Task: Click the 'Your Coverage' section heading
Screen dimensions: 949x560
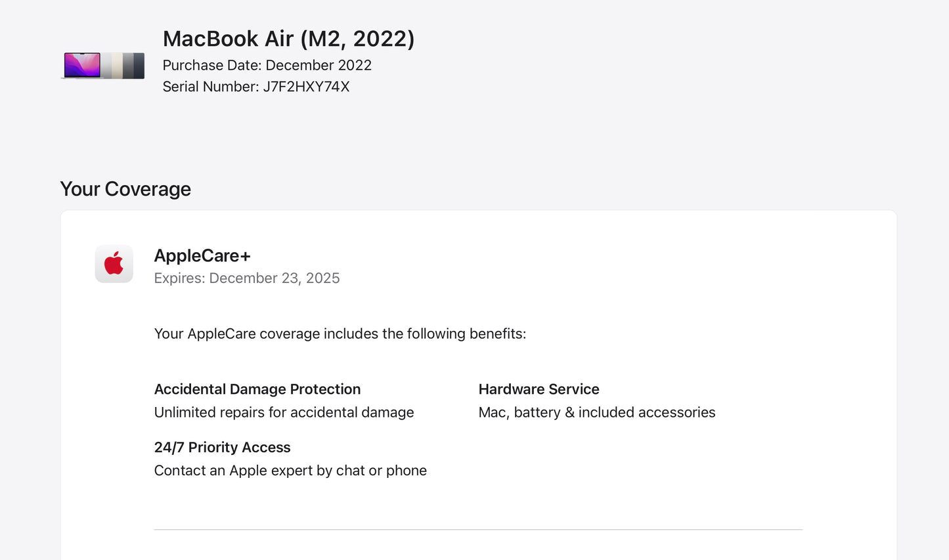Action: [x=125, y=189]
